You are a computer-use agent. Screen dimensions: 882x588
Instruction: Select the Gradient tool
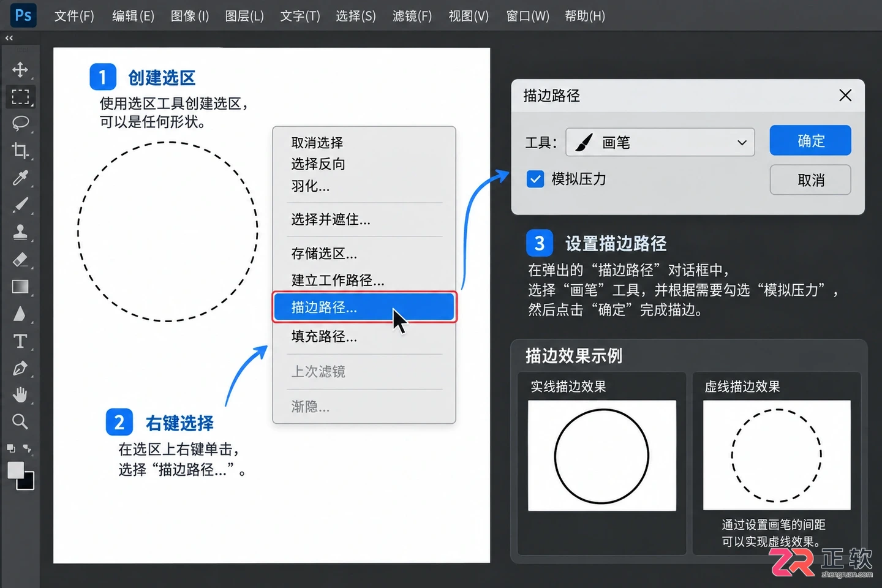(x=20, y=287)
